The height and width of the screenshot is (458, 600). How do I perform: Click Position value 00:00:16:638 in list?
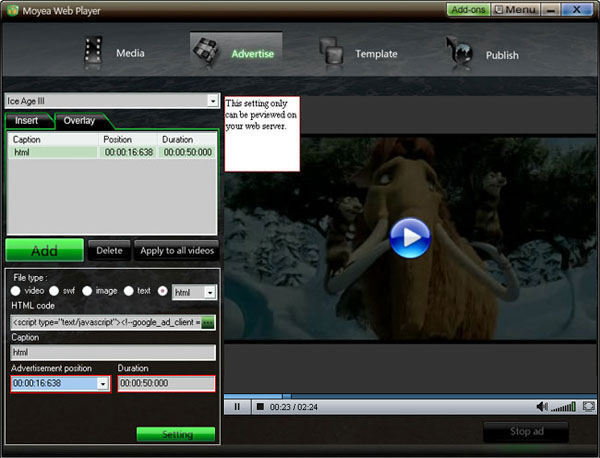pos(129,152)
